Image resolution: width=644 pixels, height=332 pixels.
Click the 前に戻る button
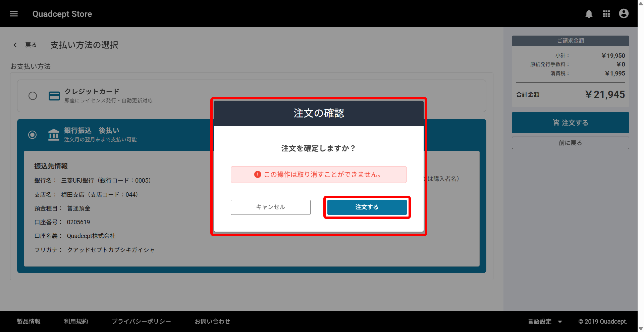click(570, 143)
